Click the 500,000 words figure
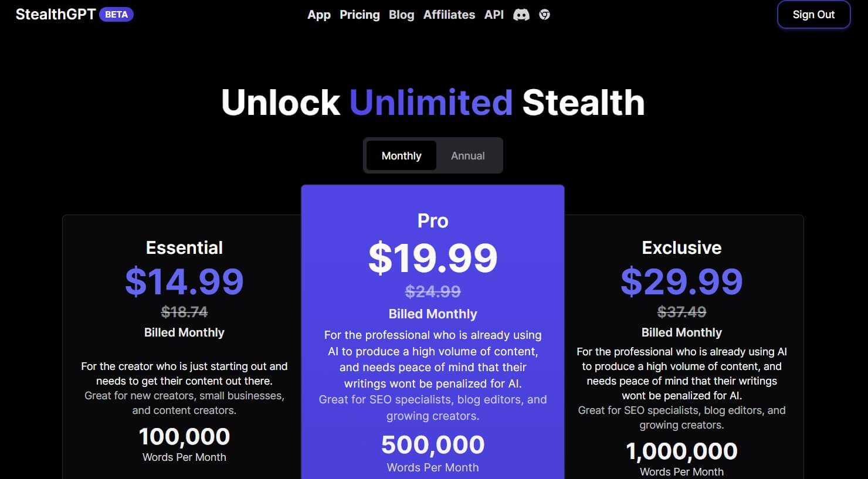 pyautogui.click(x=433, y=445)
